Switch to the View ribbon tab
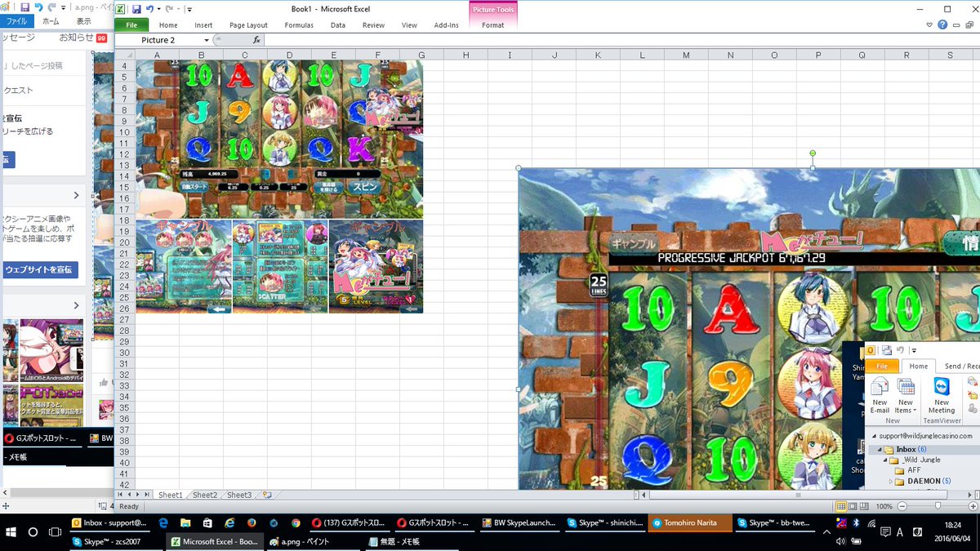Viewport: 980px width, 551px height. pyautogui.click(x=411, y=25)
